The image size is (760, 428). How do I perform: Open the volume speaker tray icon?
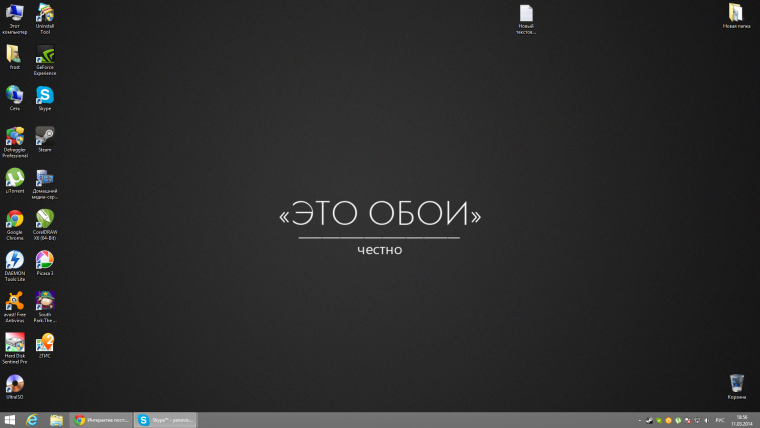point(707,420)
